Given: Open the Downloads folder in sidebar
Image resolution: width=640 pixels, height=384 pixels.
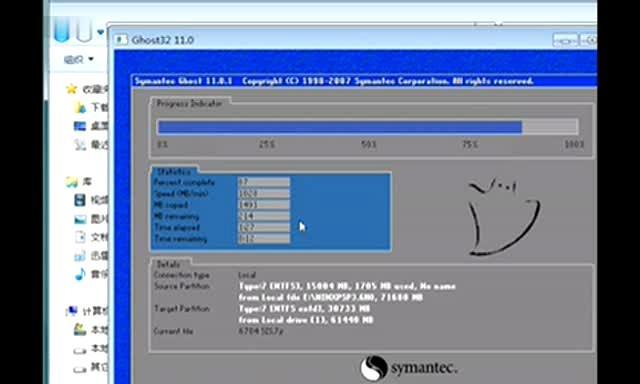Looking at the screenshot, I should click(x=80, y=107).
